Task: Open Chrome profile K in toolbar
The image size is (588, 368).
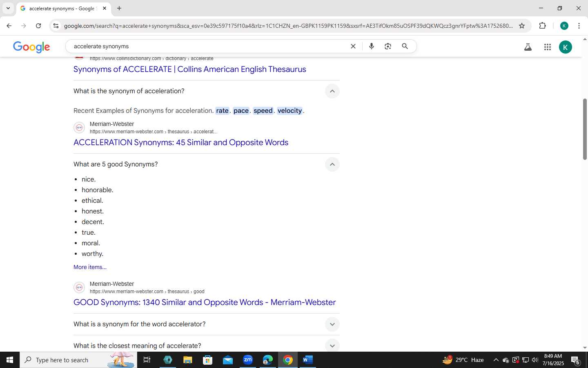Action: click(x=564, y=26)
